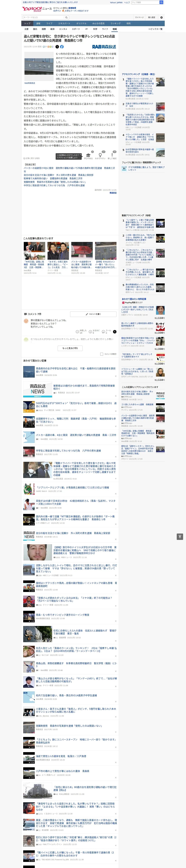Open スポーツ category tab
This screenshot has width=186, height=868.
click(76, 29)
